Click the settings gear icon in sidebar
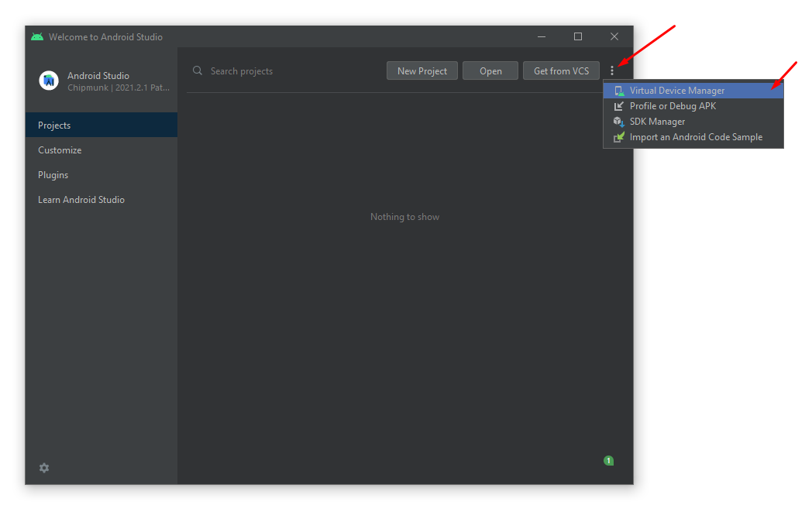The image size is (812, 526). tap(44, 468)
